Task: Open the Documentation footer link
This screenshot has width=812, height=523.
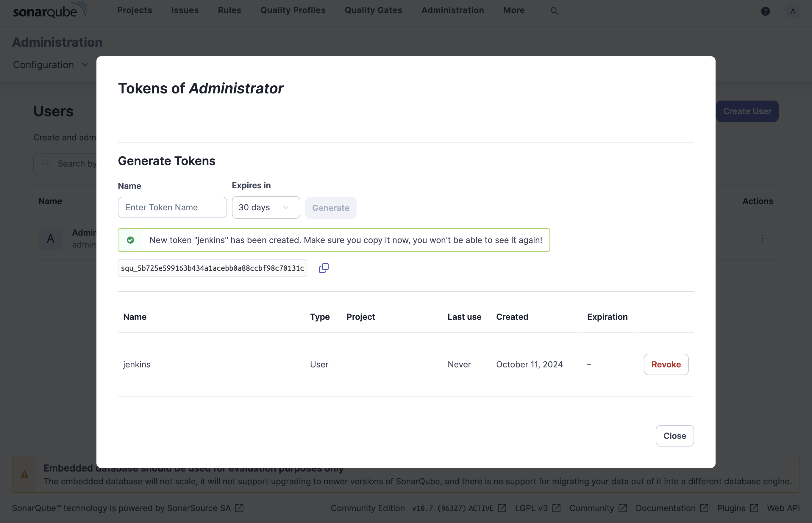Action: 665,508
